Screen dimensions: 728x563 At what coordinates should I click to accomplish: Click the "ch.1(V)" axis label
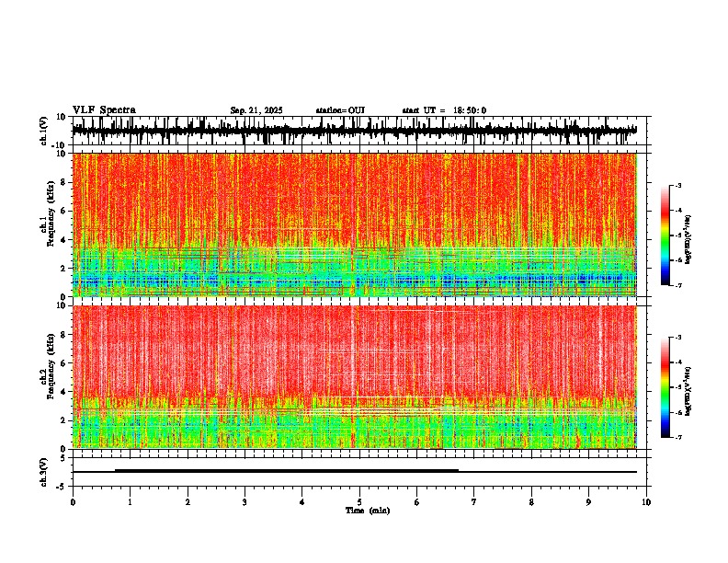44,131
